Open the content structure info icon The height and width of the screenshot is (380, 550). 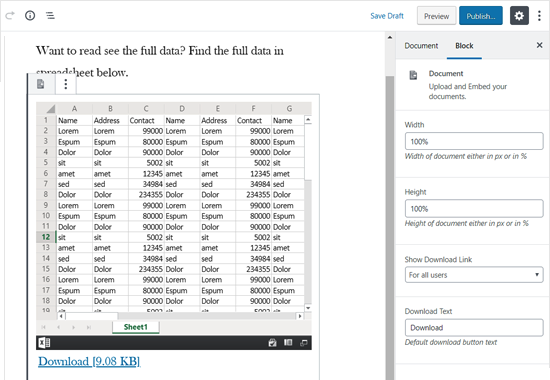(30, 15)
